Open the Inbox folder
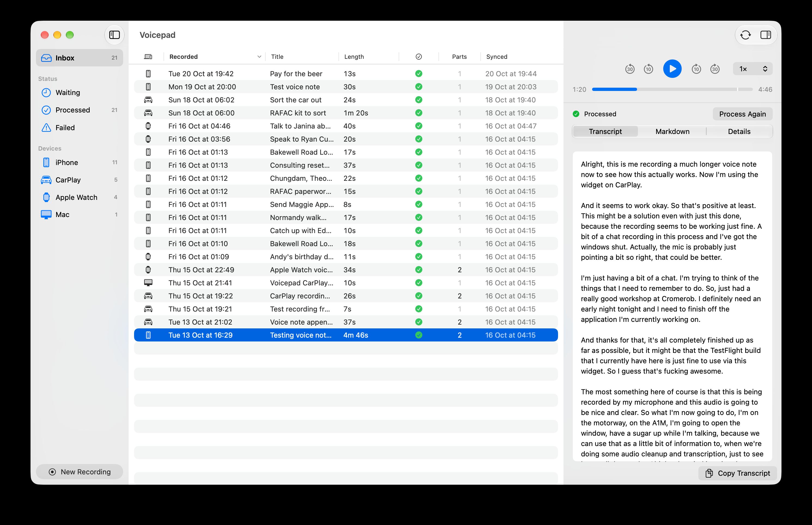This screenshot has width=812, height=525. [x=80, y=58]
